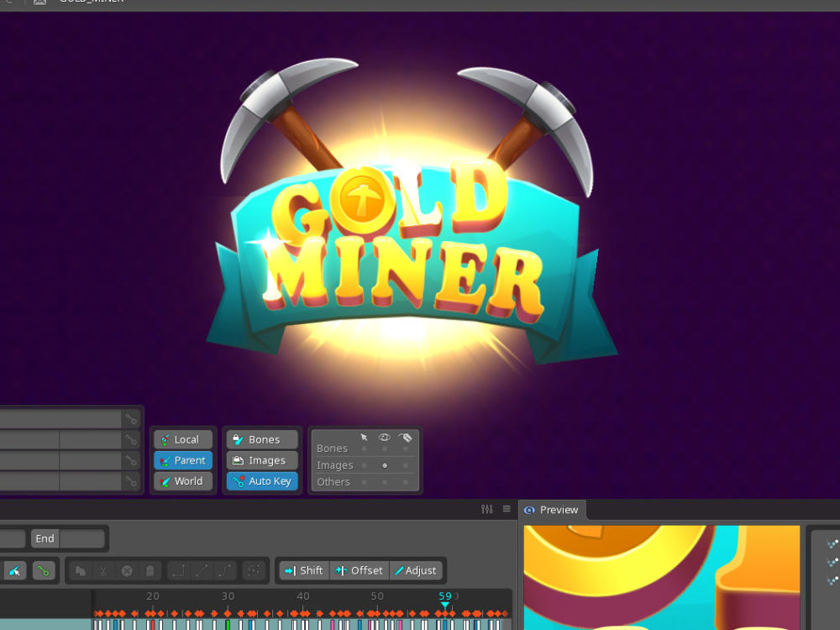Toggle Bones compensation button

pyautogui.click(x=262, y=440)
